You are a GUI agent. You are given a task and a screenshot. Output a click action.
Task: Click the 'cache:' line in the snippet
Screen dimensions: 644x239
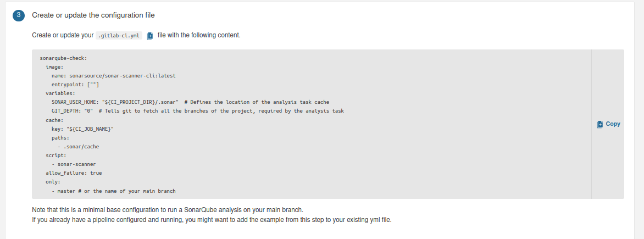[54, 120]
